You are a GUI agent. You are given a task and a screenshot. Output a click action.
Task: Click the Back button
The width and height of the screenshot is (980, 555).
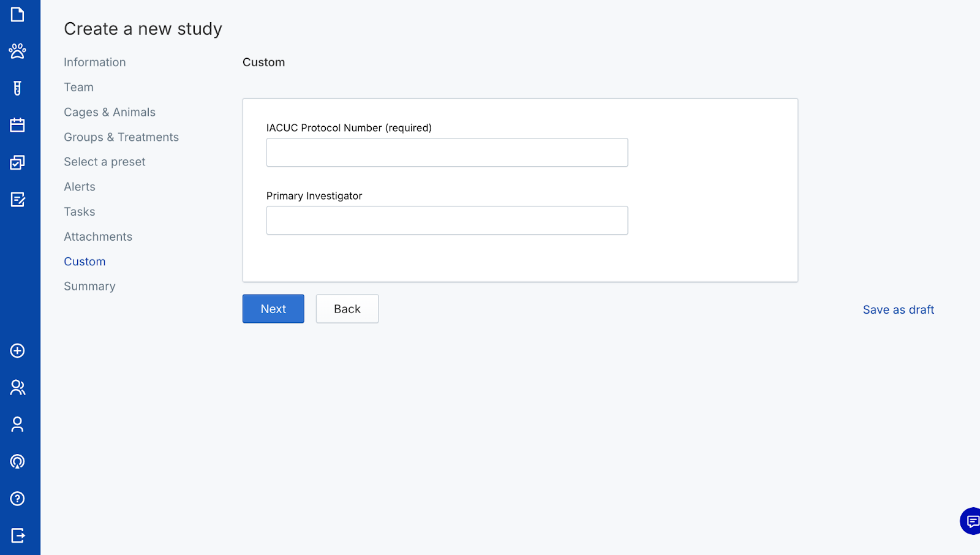[x=347, y=309]
